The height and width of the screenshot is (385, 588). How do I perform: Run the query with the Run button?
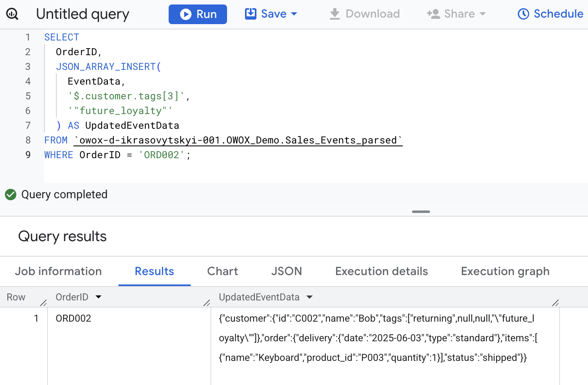point(198,14)
